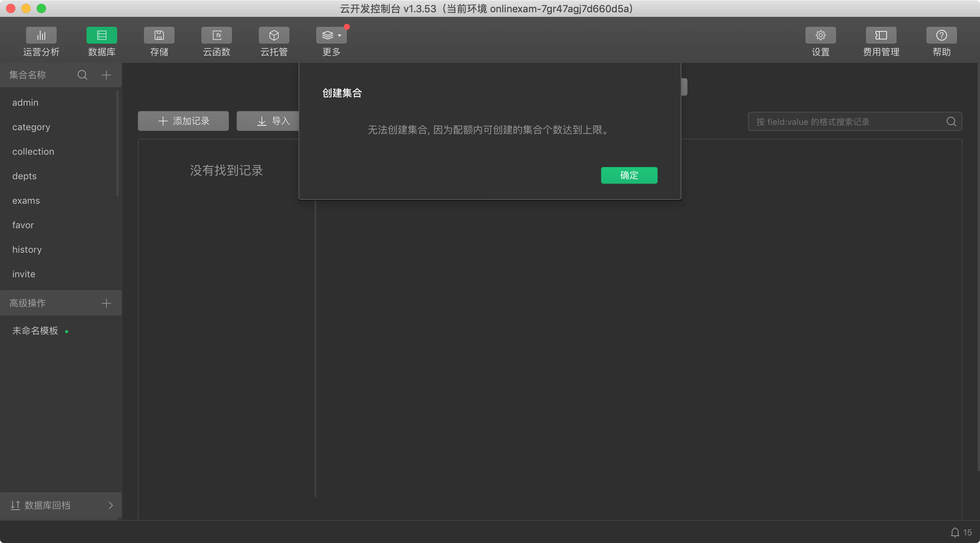The height and width of the screenshot is (543, 980).
Task: Open the 云托管 cloud hosting icon
Action: [274, 36]
